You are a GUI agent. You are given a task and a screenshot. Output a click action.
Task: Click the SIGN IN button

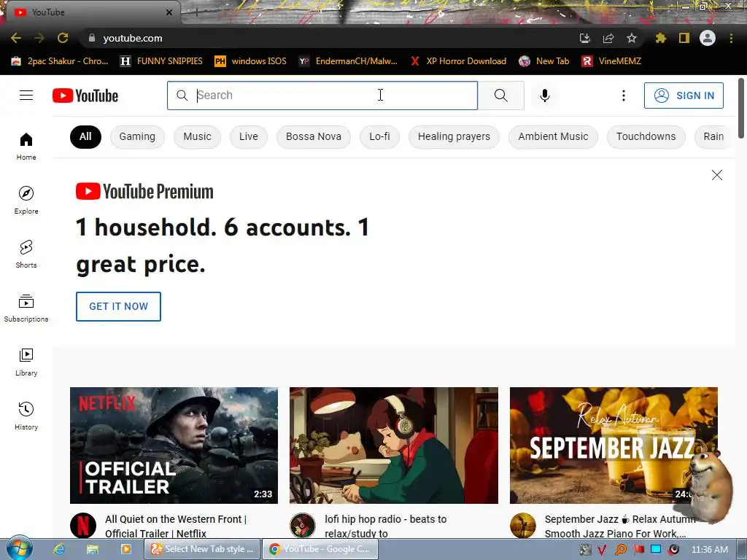tap(684, 96)
